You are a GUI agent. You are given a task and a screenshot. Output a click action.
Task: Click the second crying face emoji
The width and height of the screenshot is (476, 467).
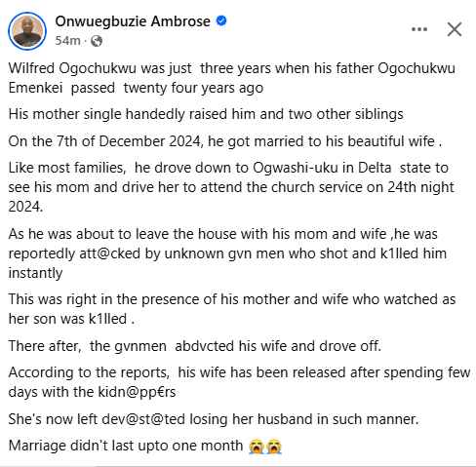[x=273, y=447]
